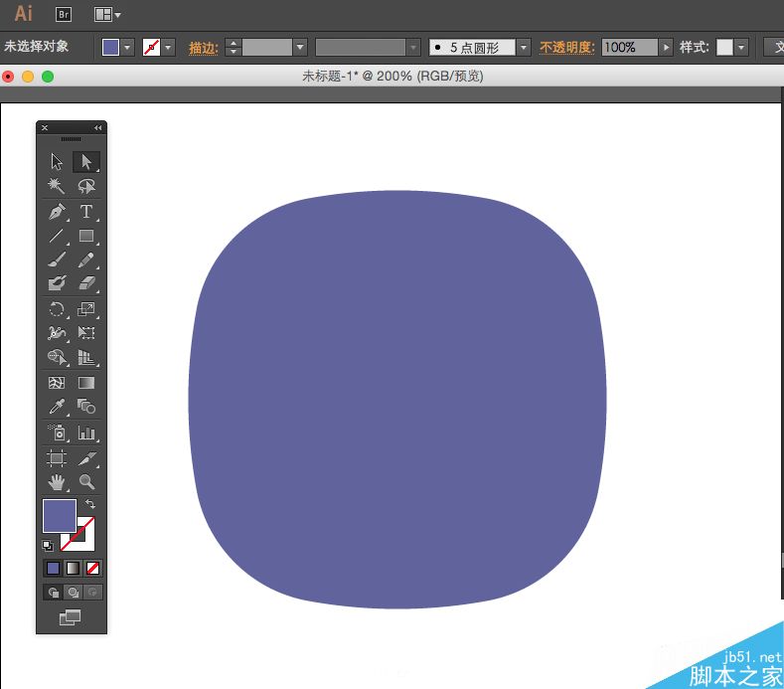
Task: Enable Draw Normal mode
Action: 53,593
